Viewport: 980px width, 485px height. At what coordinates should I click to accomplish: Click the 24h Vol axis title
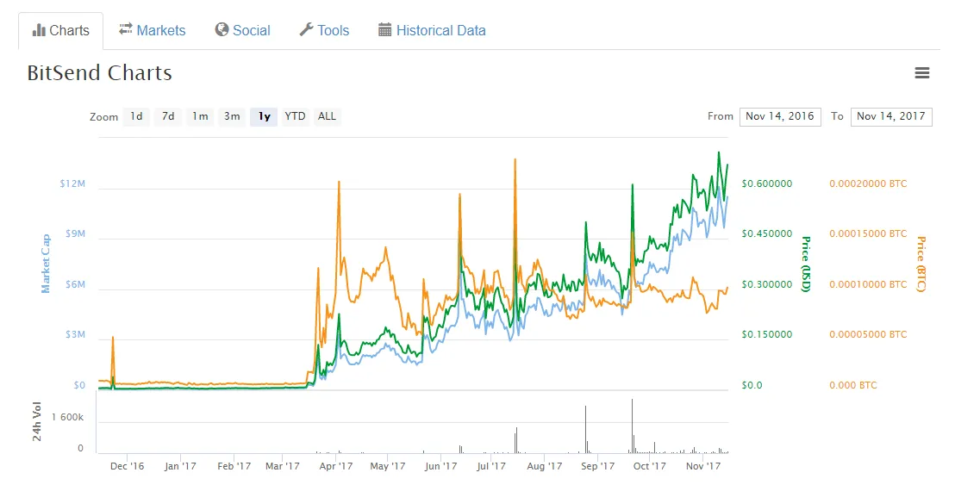pyautogui.click(x=37, y=422)
